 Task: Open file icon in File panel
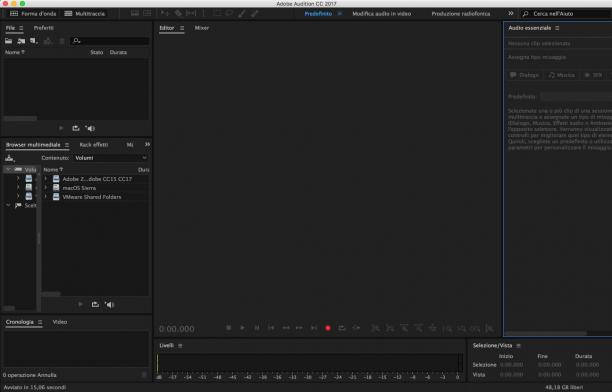pos(9,41)
